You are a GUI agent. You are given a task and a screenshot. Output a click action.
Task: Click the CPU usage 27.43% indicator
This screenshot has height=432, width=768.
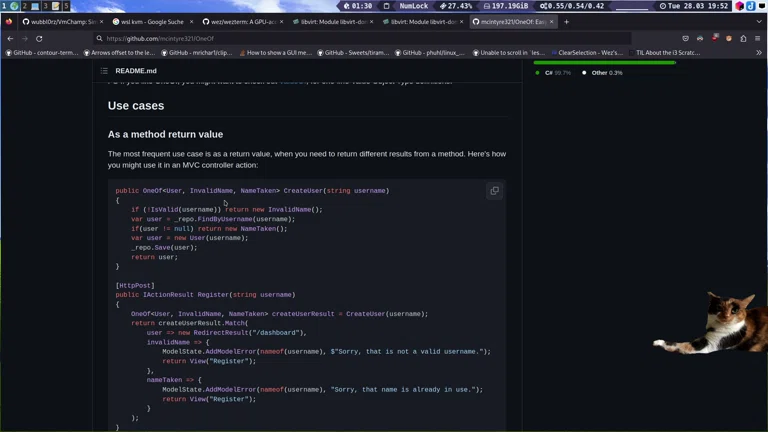pyautogui.click(x=456, y=6)
